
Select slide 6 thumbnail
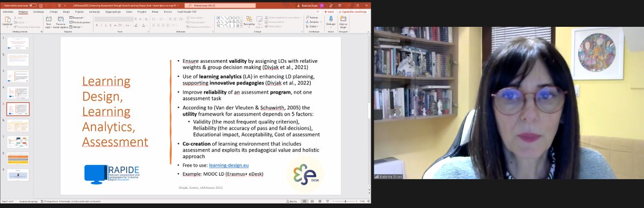coord(18,125)
